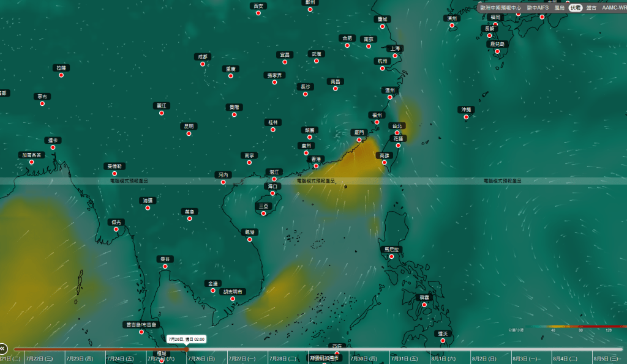The height and width of the screenshot is (364, 627).
Task: Jump to 8月2日 (日) on the timeline
Action: (x=484, y=358)
